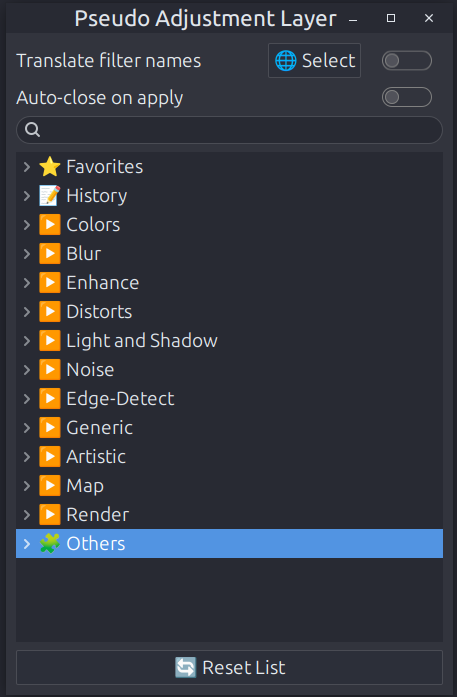
Task: Click the star icon beside Favorites
Action: (49, 167)
